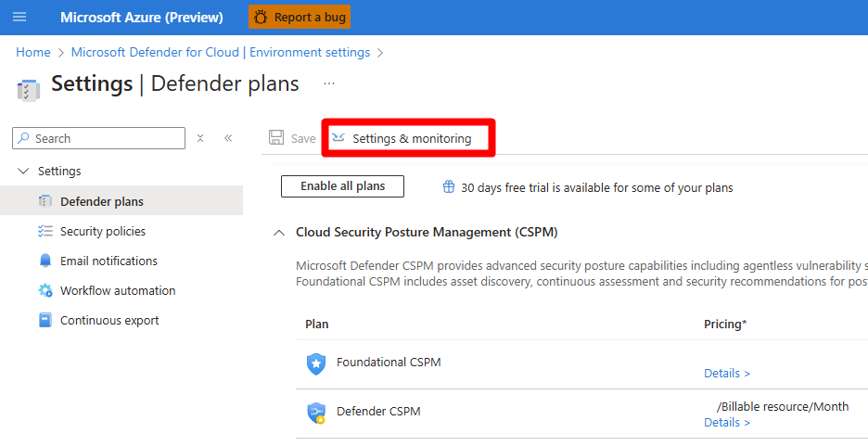Click the free trial gift icon
The width and height of the screenshot is (868, 446).
pos(449,187)
